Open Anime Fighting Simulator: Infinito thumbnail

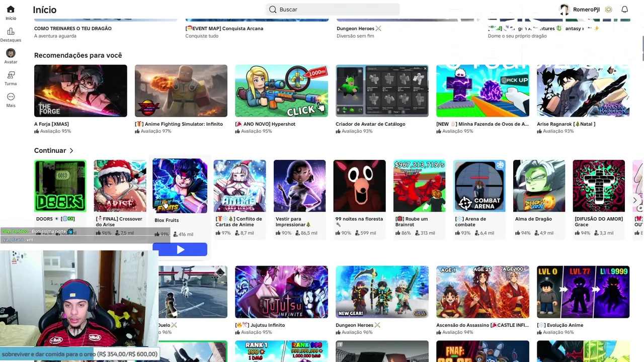pos(181,90)
